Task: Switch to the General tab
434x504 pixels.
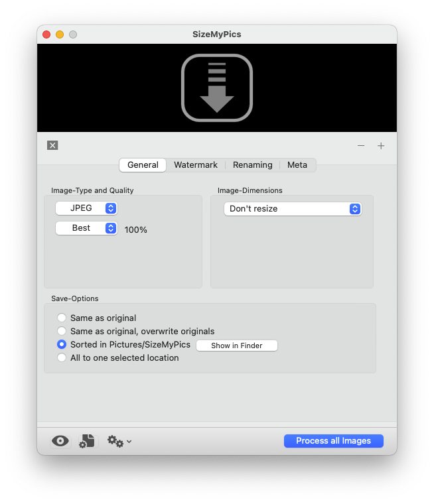Action: pos(143,165)
